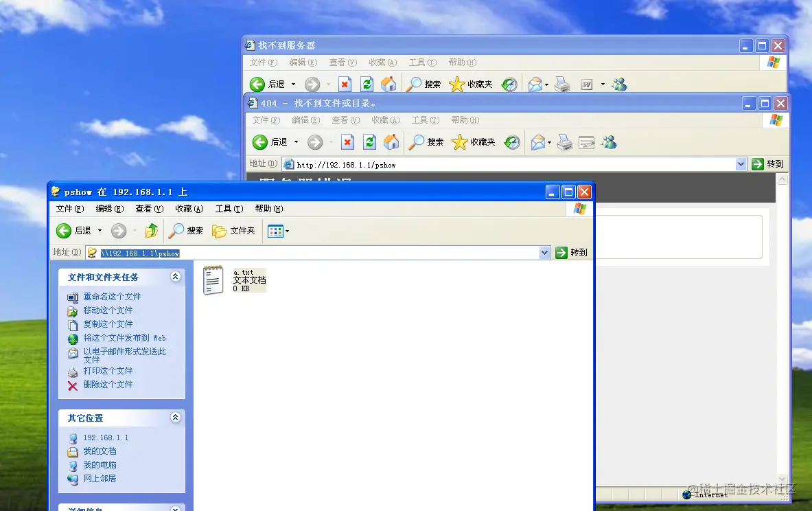Viewport: 812px width, 511px height.
Task: Click Back in top server-not-found window
Action: tap(267, 84)
